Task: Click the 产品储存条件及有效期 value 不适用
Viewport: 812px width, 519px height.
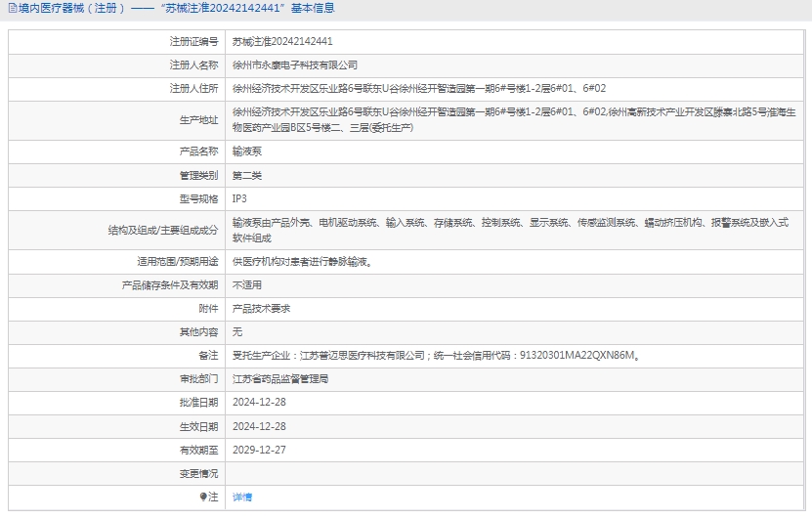Action: pyautogui.click(x=246, y=285)
